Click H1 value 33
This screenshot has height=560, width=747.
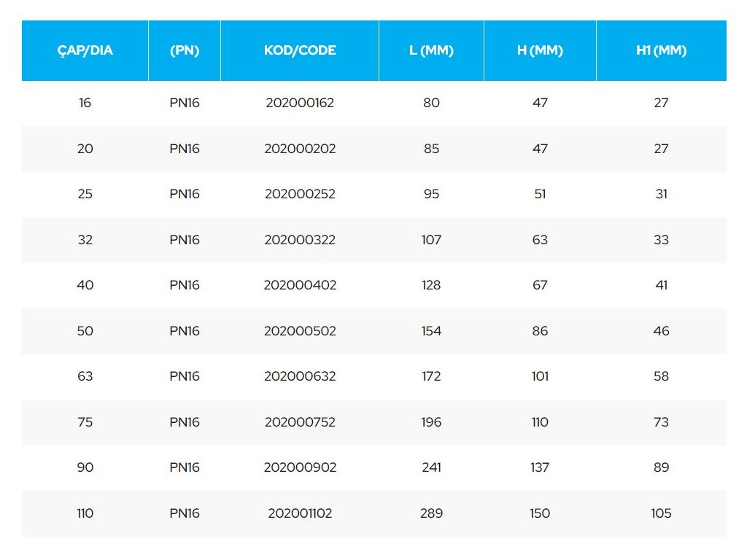point(661,239)
